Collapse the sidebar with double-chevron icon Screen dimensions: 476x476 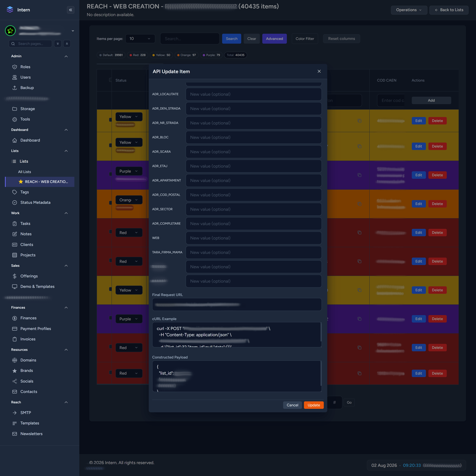click(70, 10)
